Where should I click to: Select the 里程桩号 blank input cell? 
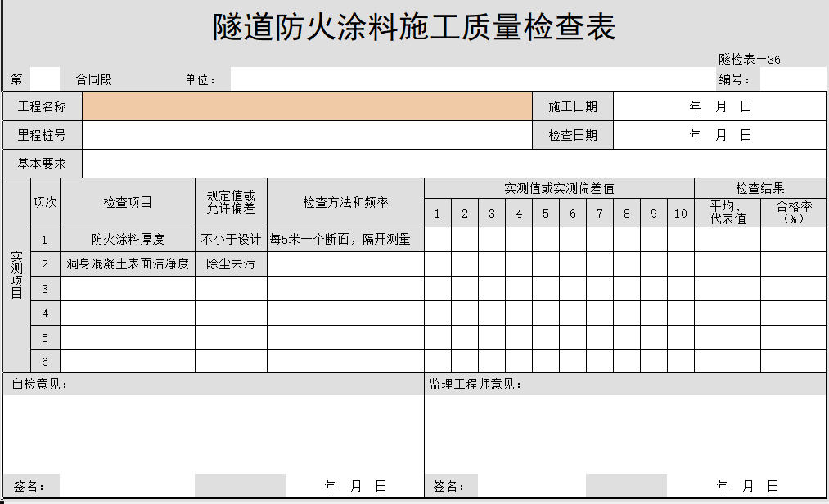click(x=307, y=135)
